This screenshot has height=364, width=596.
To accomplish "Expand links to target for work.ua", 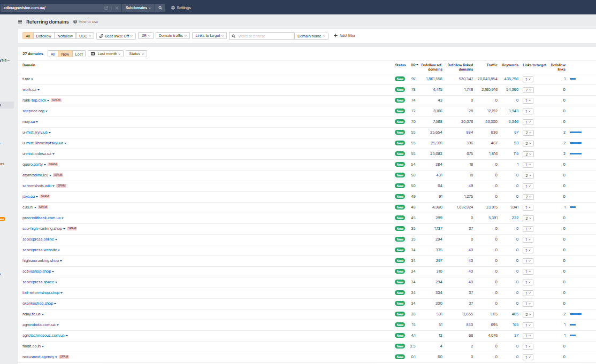I will coord(528,90).
